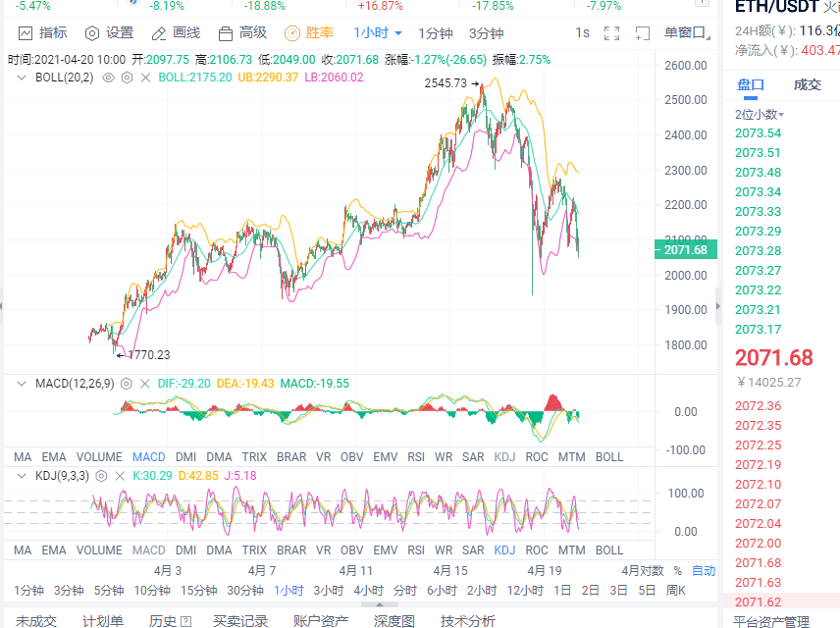The width and height of the screenshot is (840, 628).
Task: Collapse the BOLL indicator expander arrow
Action: [x=22, y=77]
